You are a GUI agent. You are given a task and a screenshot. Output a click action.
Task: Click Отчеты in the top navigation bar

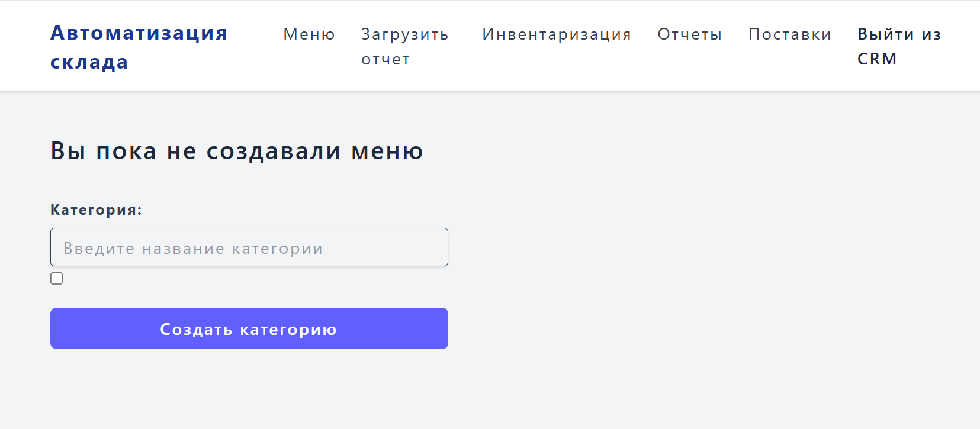click(x=689, y=34)
